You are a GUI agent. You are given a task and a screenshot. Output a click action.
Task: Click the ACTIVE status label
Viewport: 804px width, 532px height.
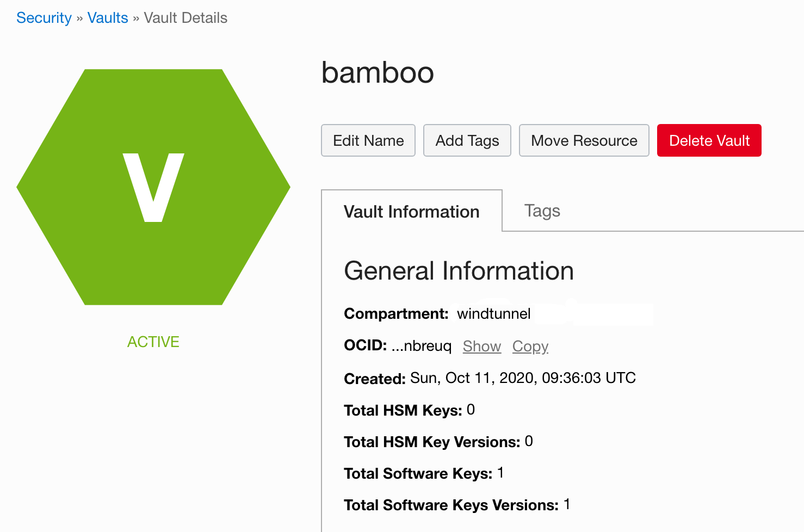[x=153, y=342]
